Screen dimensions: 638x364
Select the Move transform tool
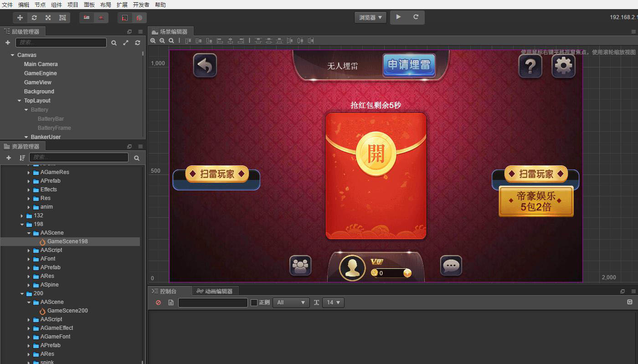20,17
